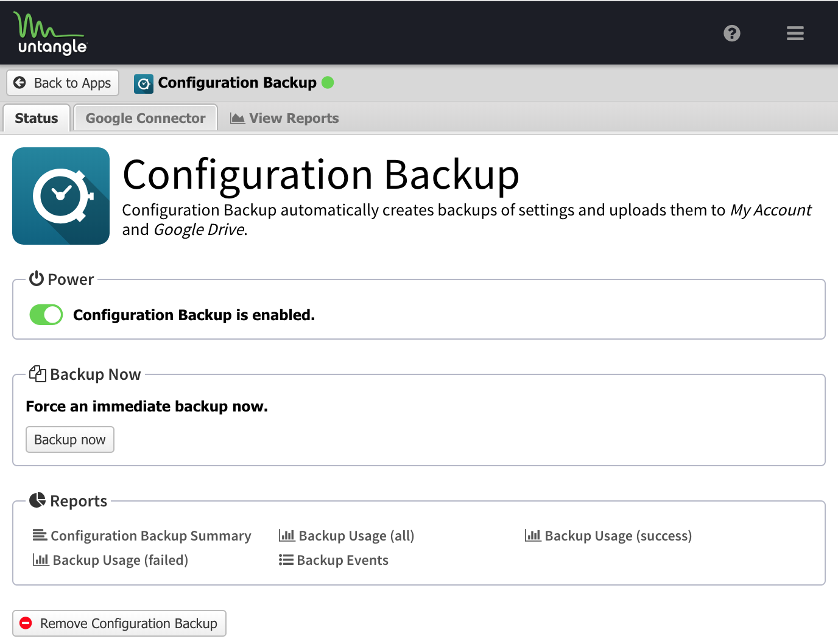Click the Power section icon

point(37,278)
